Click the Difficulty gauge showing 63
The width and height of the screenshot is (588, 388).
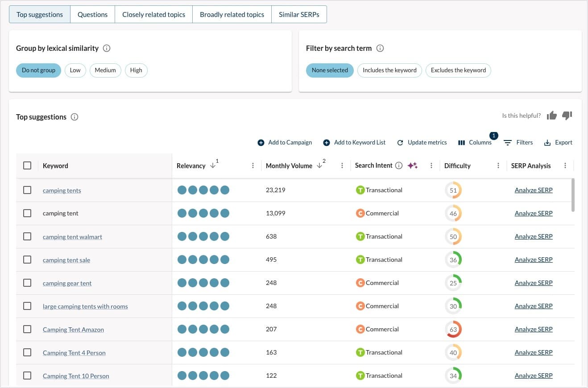(x=453, y=329)
